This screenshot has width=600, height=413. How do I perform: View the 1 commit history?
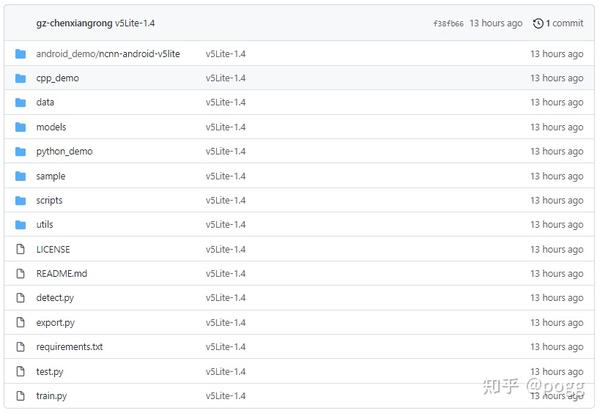pos(565,23)
